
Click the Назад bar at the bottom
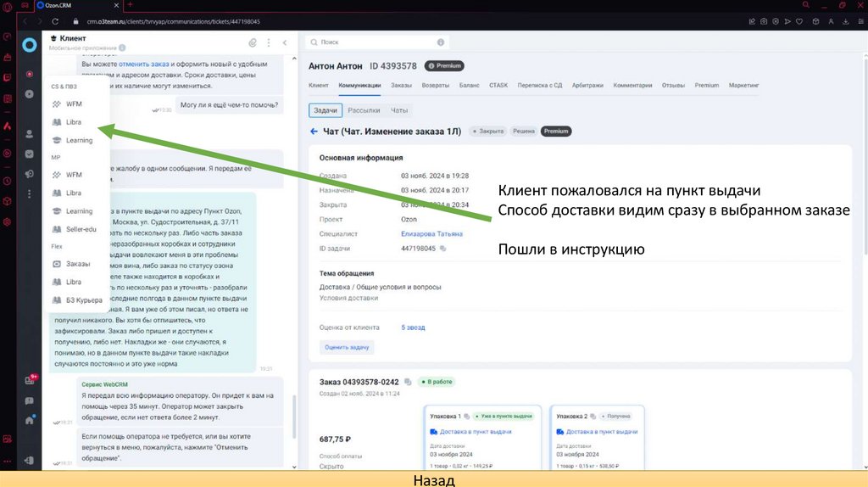coord(434,479)
